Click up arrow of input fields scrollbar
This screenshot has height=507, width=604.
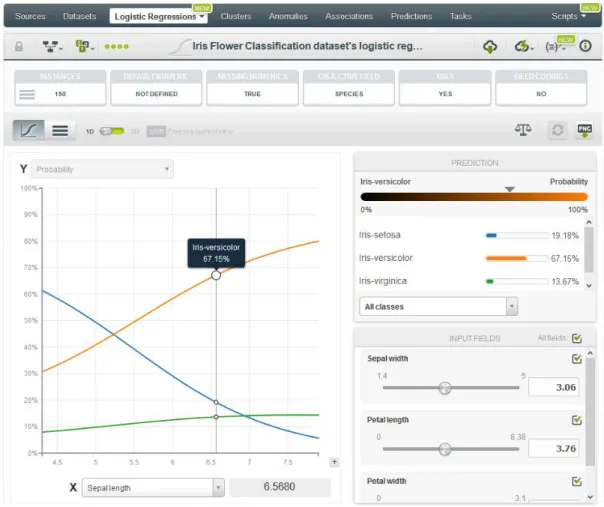coord(590,353)
